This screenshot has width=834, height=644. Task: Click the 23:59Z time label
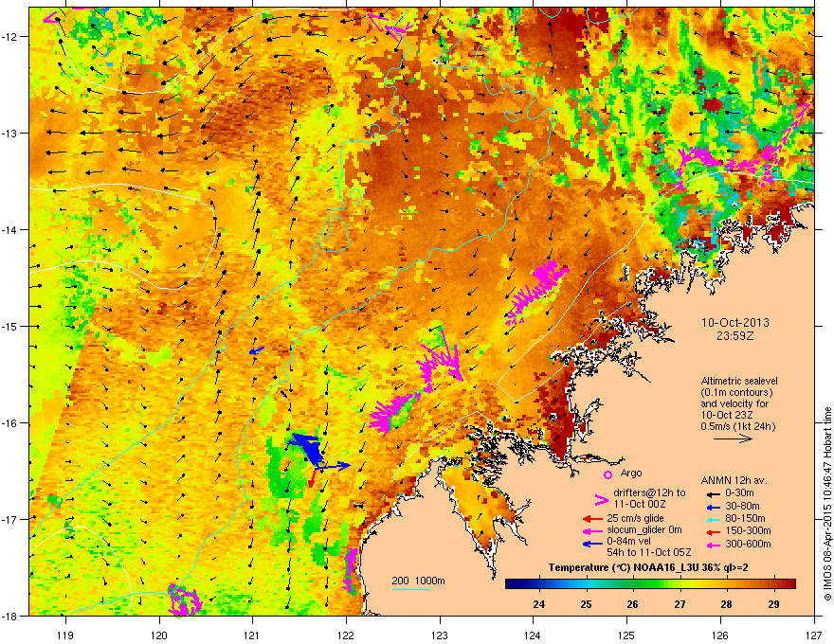(734, 336)
